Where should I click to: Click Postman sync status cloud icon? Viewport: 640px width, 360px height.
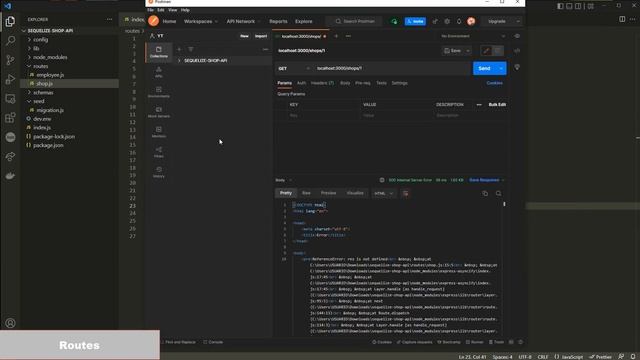[x=394, y=21]
